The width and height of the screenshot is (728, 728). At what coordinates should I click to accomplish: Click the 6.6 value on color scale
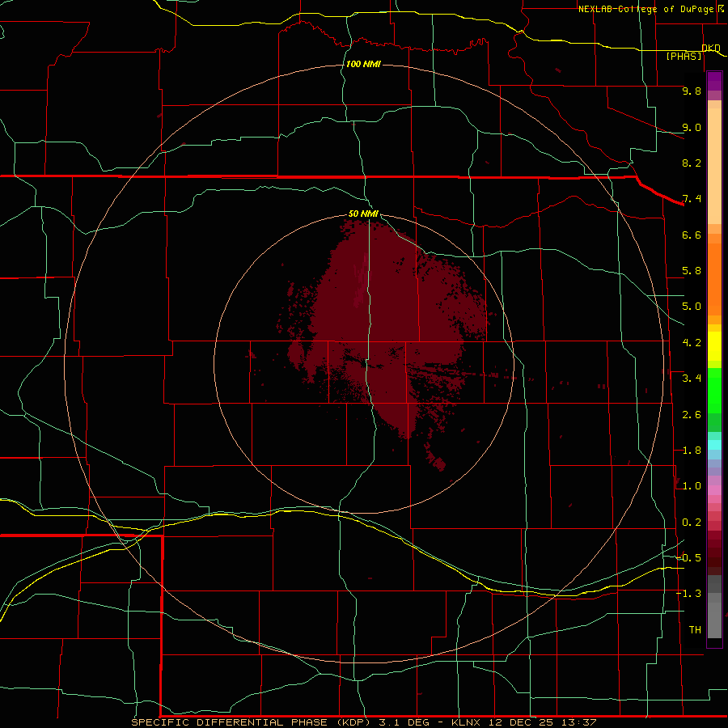click(692, 235)
